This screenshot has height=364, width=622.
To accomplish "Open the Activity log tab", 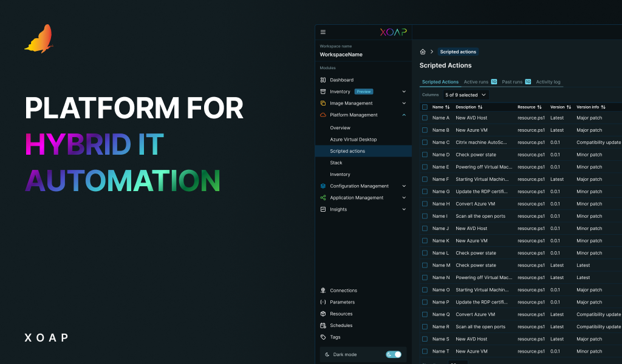I will pos(547,81).
